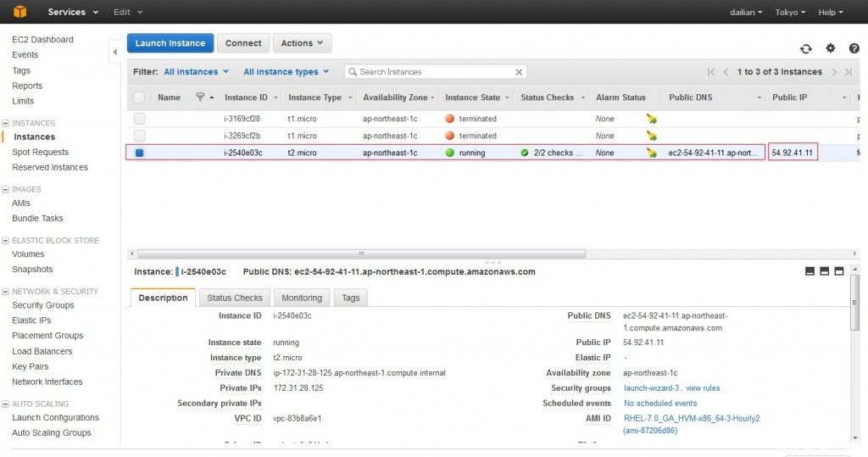Image resolution: width=868 pixels, height=457 pixels.
Task: Click the Launch Instance button
Action: (170, 43)
